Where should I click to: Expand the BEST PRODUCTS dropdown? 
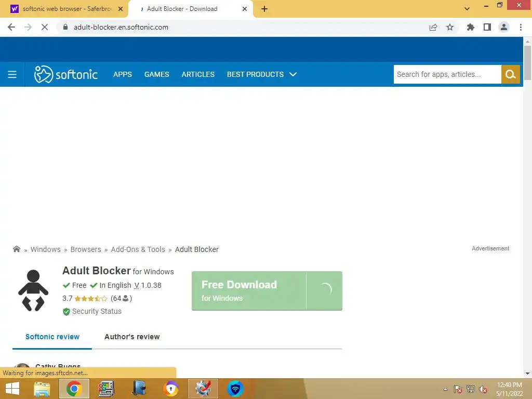click(262, 74)
